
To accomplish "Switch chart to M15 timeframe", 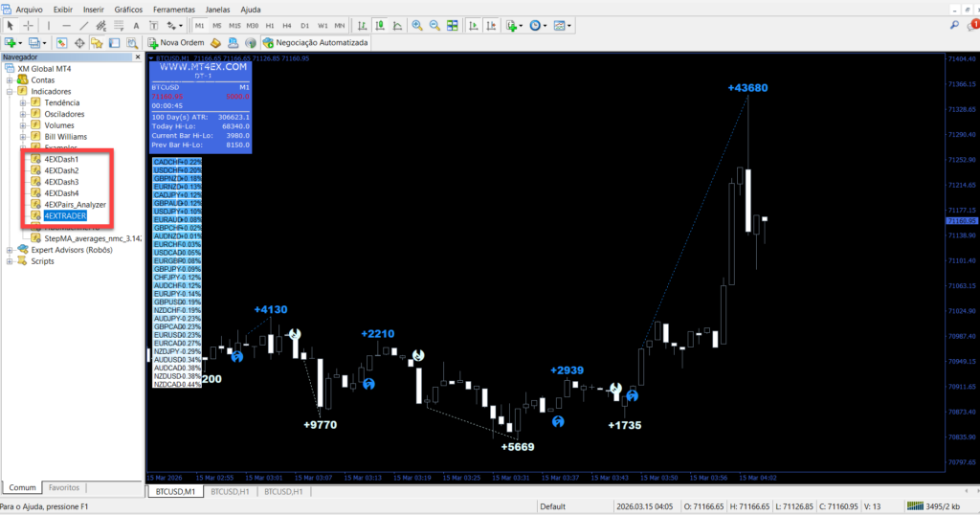I will (234, 26).
